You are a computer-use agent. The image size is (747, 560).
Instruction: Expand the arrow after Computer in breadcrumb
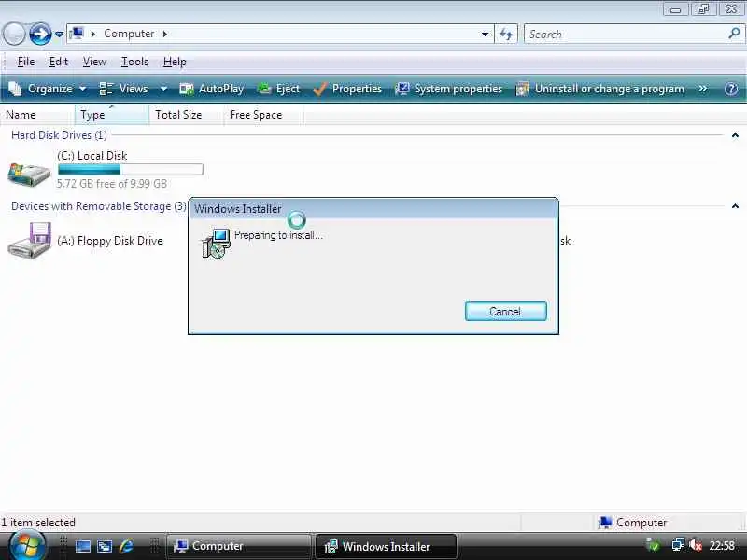[x=165, y=34]
